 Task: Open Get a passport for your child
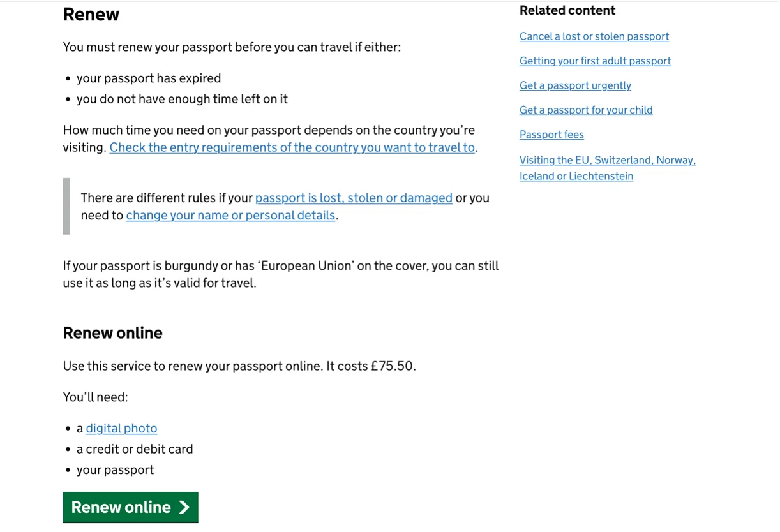[585, 110]
